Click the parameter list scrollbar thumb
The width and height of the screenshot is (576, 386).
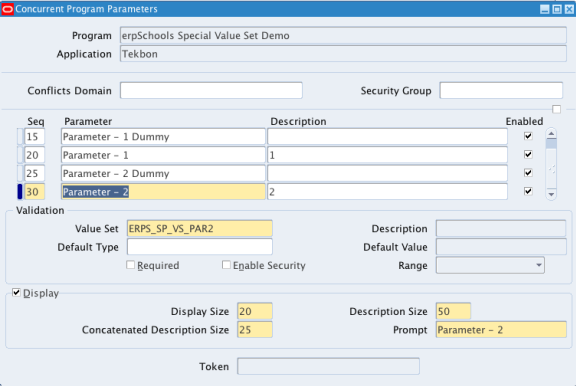click(551, 144)
